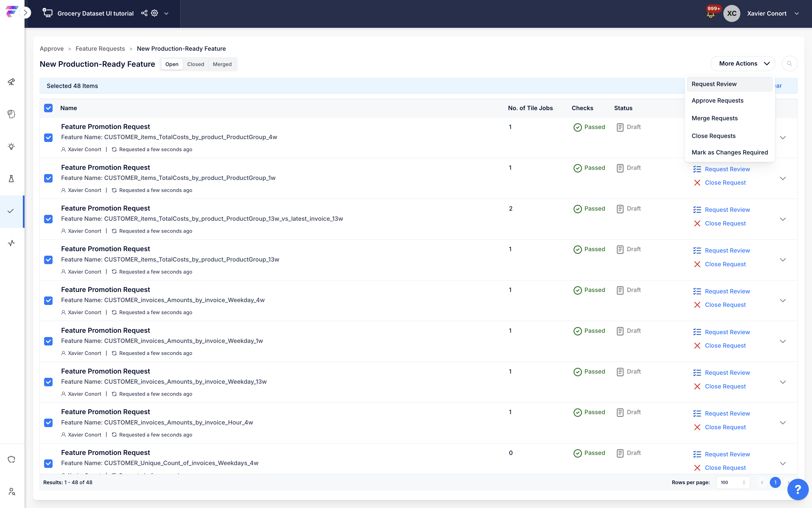
Task: Choose Mark as Changes Required
Action: pos(729,152)
